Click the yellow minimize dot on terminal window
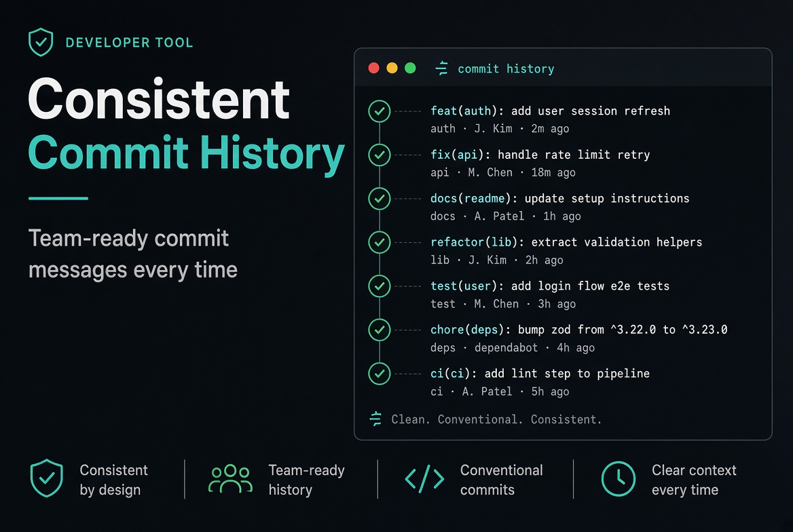Screen dimensions: 793x532 392,69
